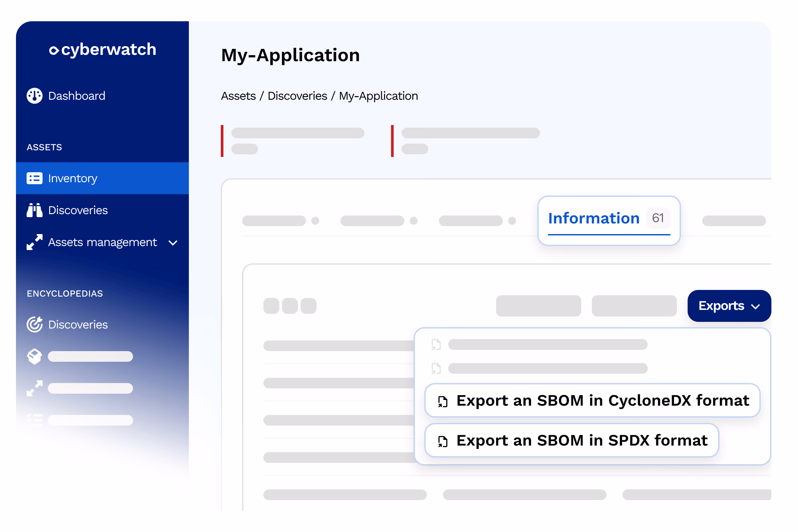Image resolution: width=798 pixels, height=532 pixels.
Task: Click the ASSETS section heading
Action: [x=45, y=147]
